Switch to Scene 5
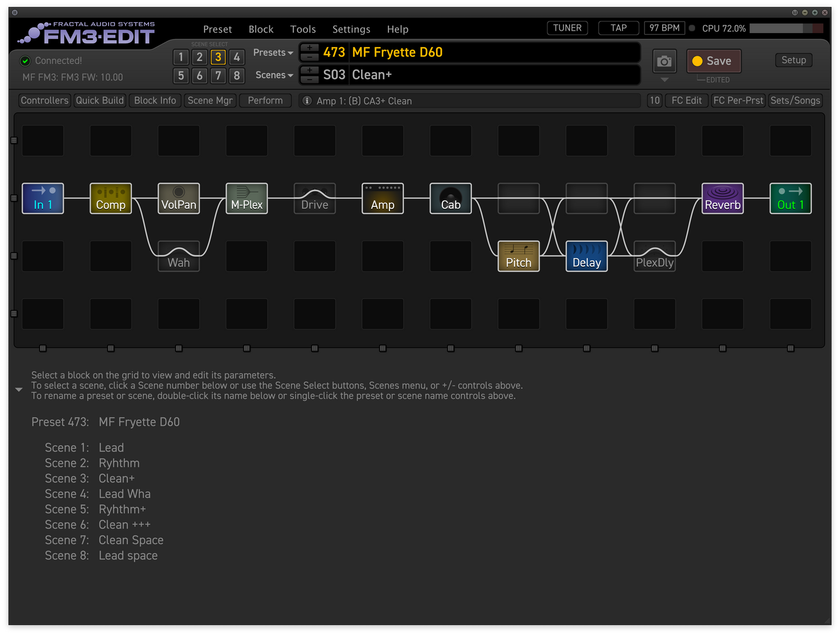The width and height of the screenshot is (840, 635). pyautogui.click(x=181, y=76)
